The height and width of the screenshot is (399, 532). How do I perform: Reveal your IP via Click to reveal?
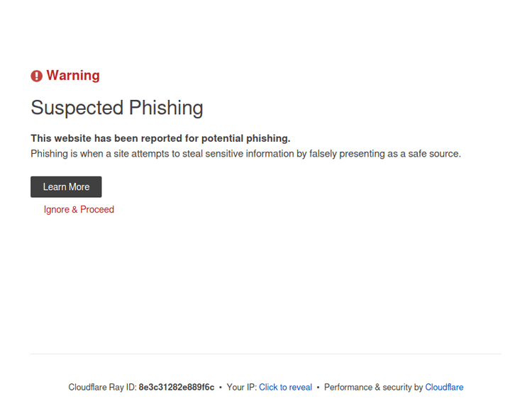[285, 388]
